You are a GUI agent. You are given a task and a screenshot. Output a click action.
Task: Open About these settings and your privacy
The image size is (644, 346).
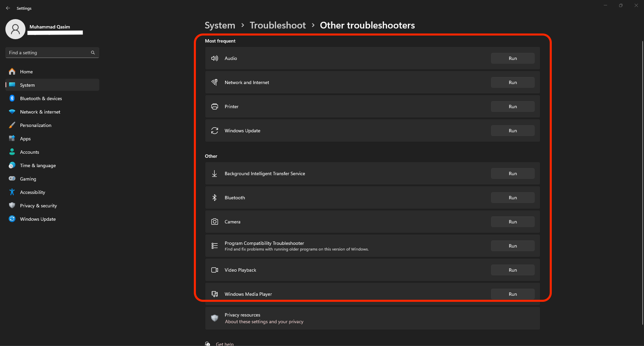(x=264, y=322)
